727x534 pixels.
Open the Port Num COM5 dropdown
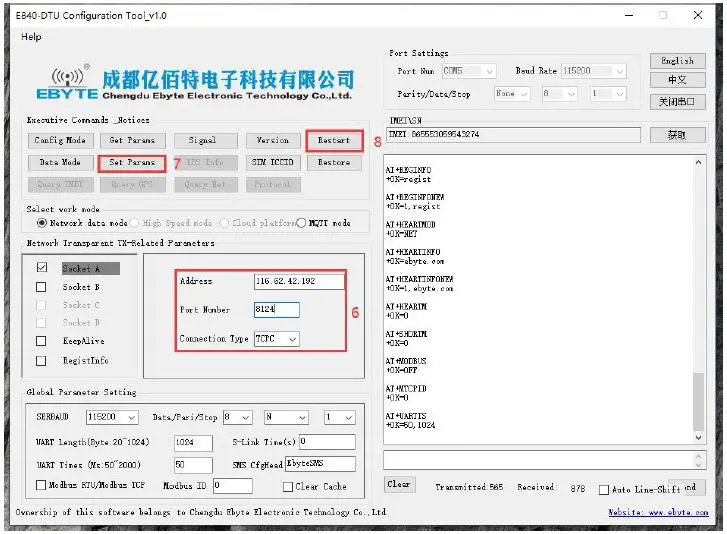[469, 71]
